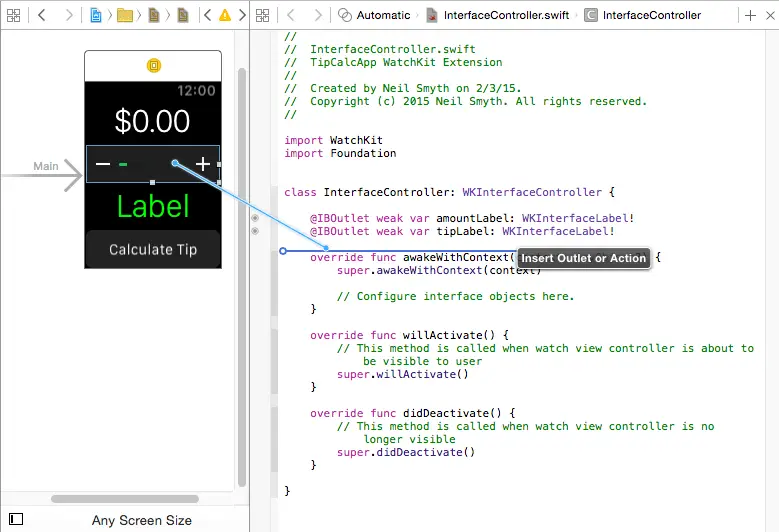Click the blue project breadcrumb icon
Viewport: 779px width, 532px height.
(96, 15)
